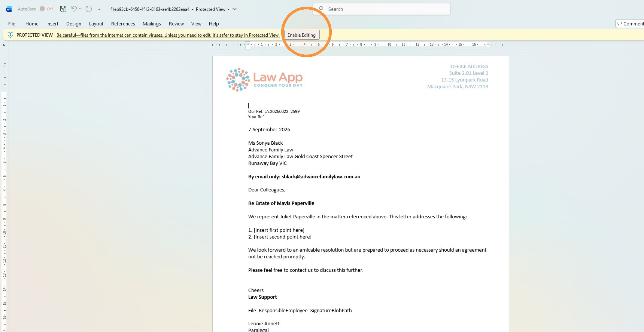Click '[Insert second point here]' placeholder
The image size is (644, 332).
pyautogui.click(x=282, y=237)
